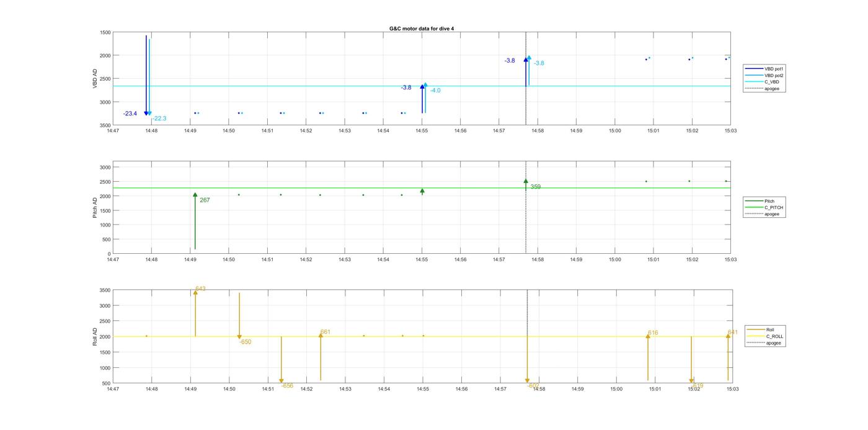Click the '-656' roll data label
868x430 pixels.
tap(287, 386)
